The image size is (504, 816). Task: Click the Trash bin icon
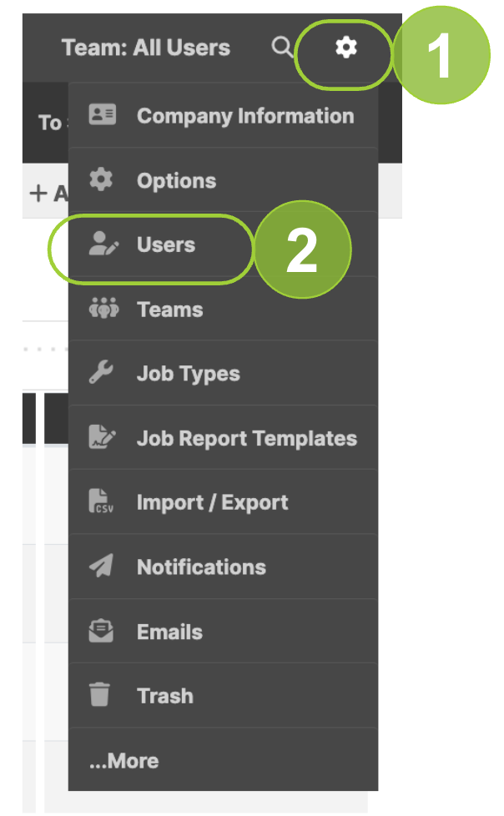[x=99, y=695]
